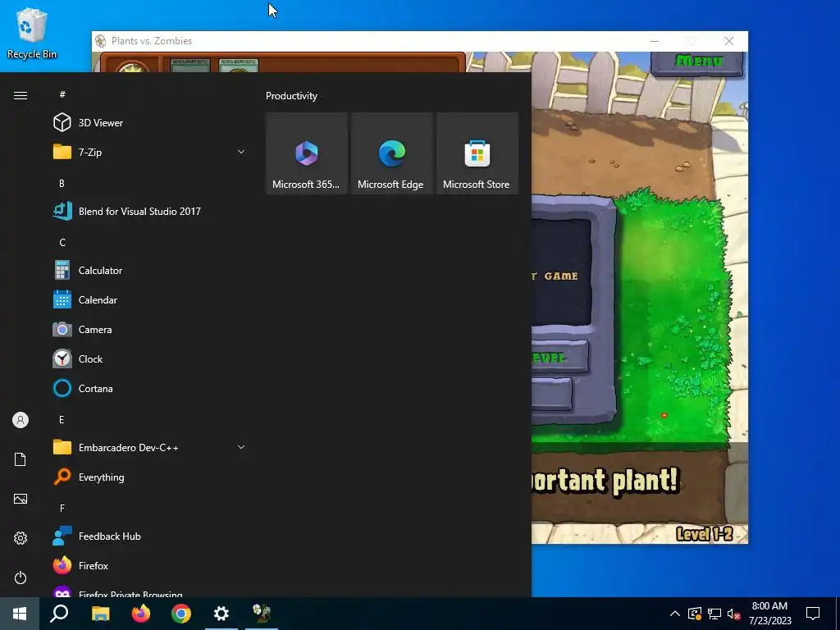Click the muted volume tray icon

[x=733, y=614]
